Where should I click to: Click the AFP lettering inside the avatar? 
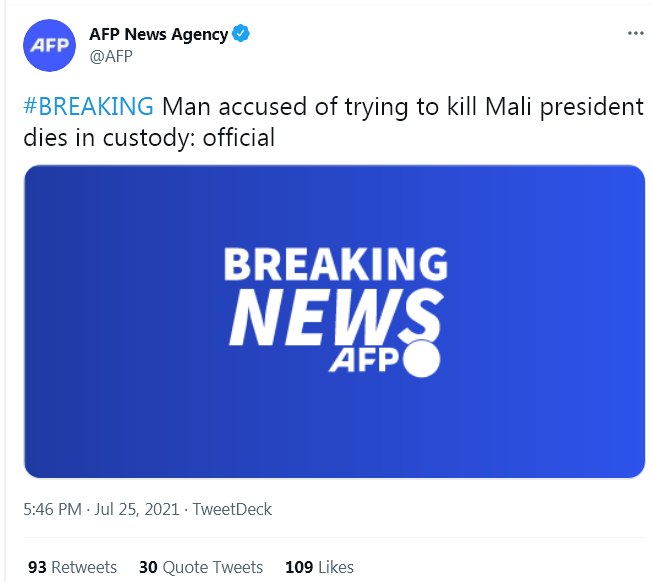(50, 45)
